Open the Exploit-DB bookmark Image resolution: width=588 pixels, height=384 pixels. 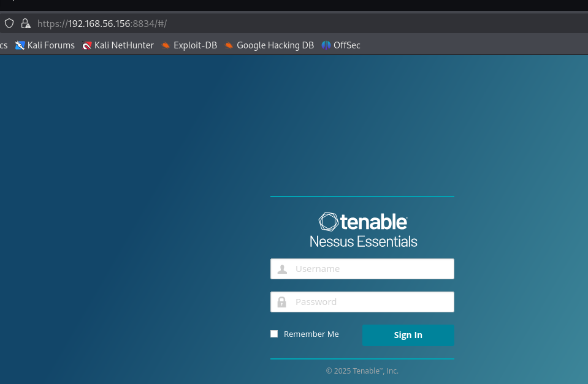coord(189,45)
